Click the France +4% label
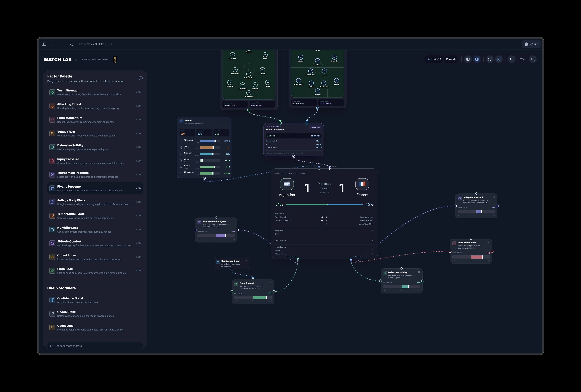Image resolution: width=581 pixels, height=392 pixels. 315,127
